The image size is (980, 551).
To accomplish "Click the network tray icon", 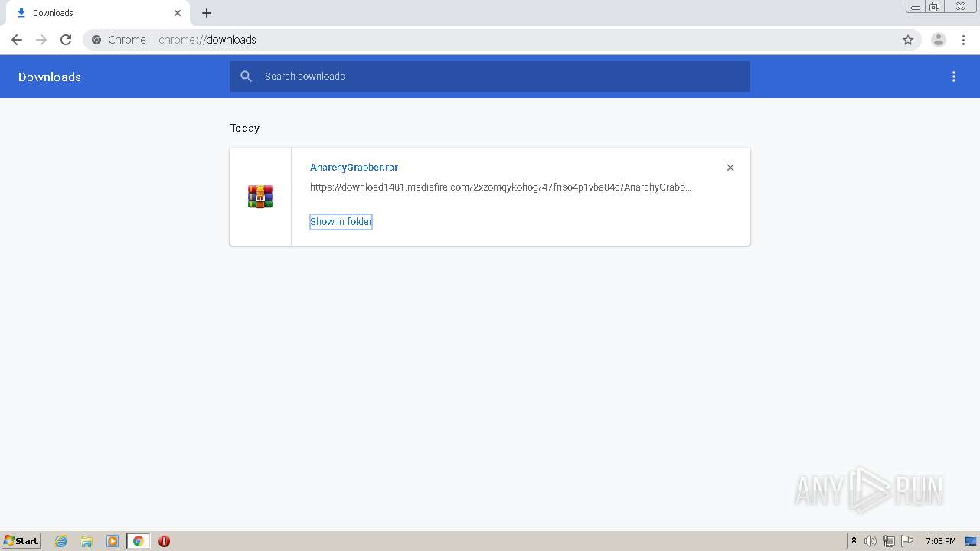I will tap(889, 541).
